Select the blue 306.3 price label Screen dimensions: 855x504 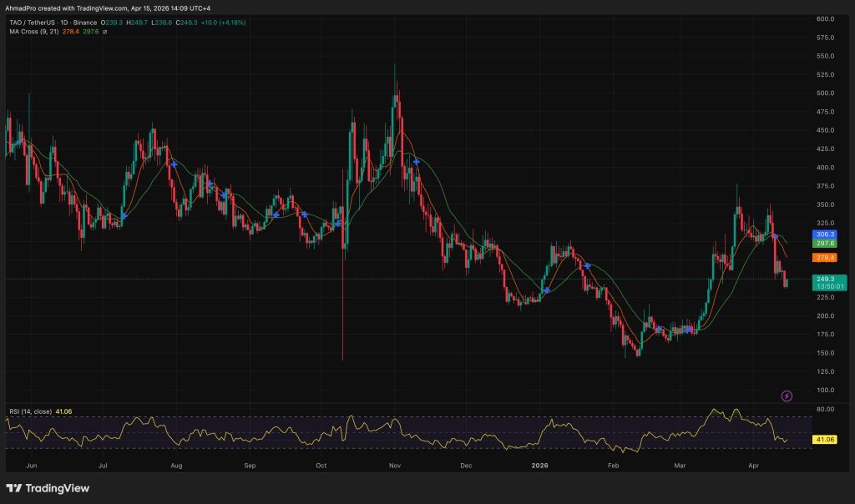(x=825, y=235)
